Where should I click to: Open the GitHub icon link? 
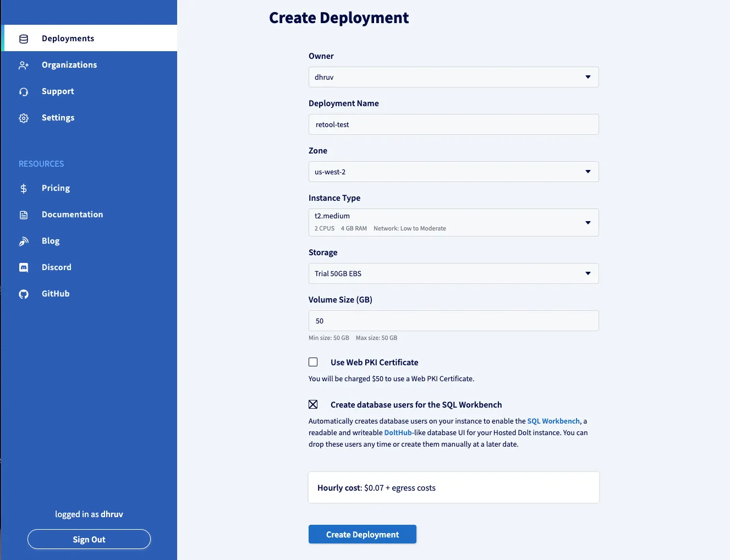pyautogui.click(x=23, y=294)
